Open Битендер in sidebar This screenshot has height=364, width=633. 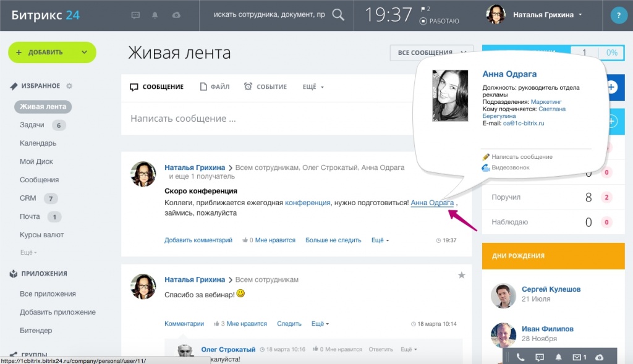click(36, 331)
